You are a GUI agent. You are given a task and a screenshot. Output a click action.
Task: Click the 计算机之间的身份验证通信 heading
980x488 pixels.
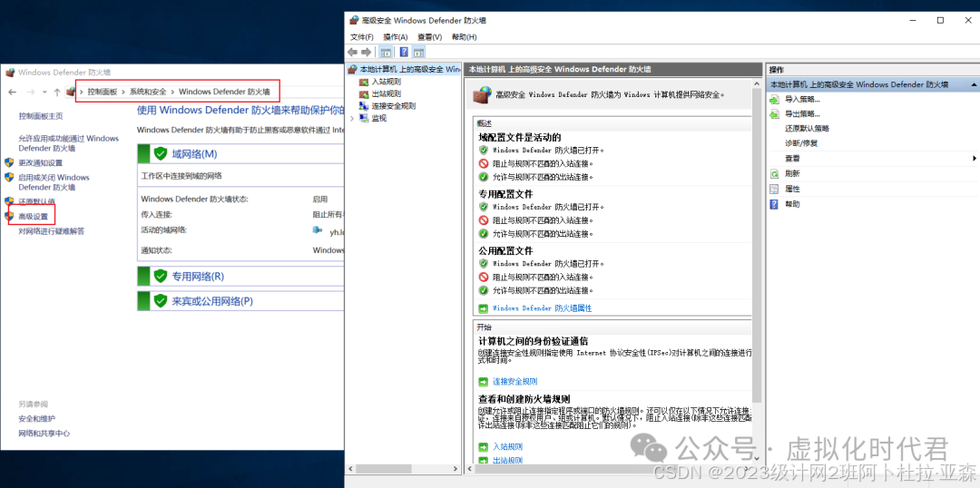[x=534, y=341]
